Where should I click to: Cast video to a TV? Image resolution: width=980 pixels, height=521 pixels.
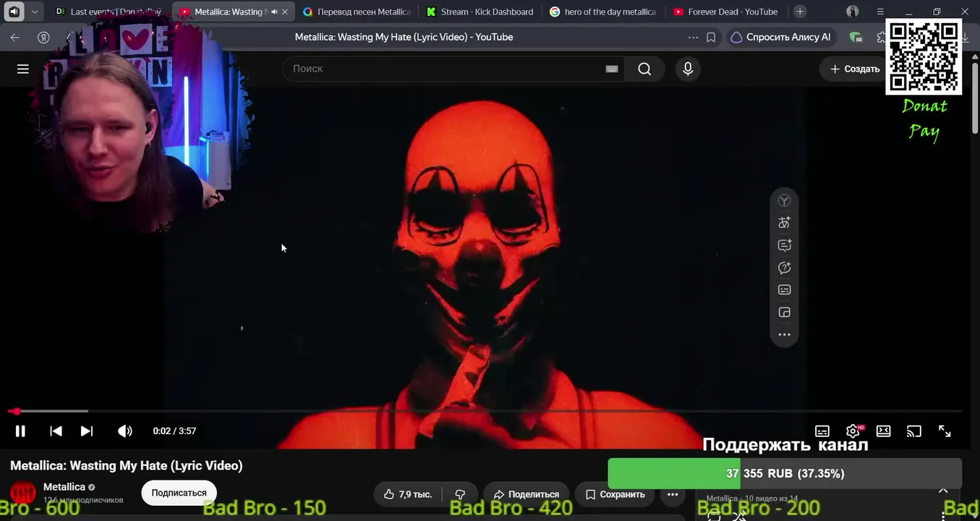[x=914, y=431]
